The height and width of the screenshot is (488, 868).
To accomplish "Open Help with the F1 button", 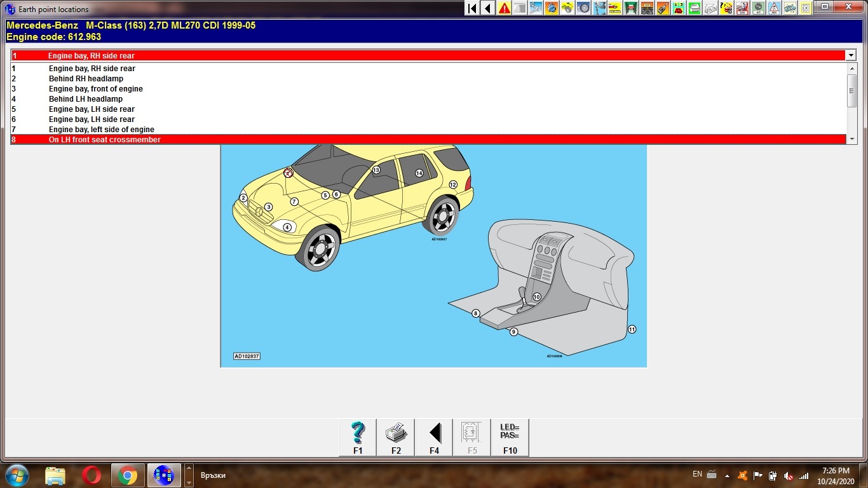I will tap(358, 437).
